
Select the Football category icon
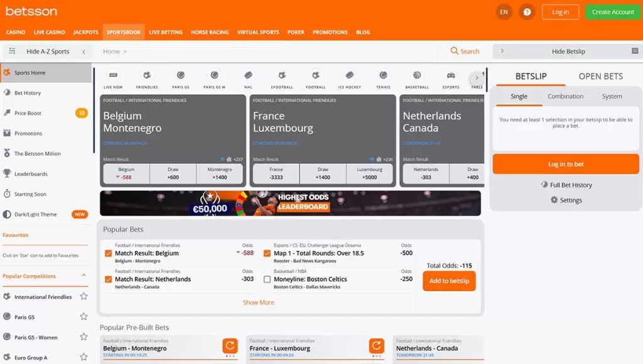[x=315, y=75]
